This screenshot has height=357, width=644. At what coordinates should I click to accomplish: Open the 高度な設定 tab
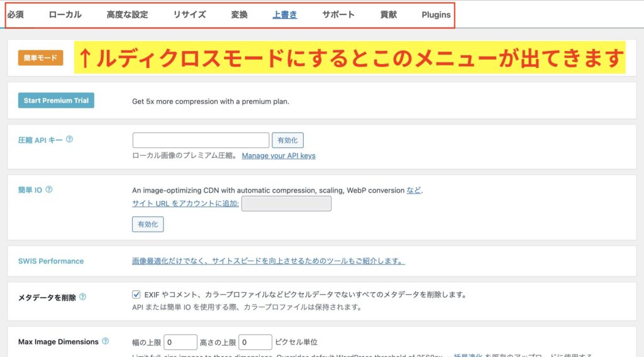127,14
